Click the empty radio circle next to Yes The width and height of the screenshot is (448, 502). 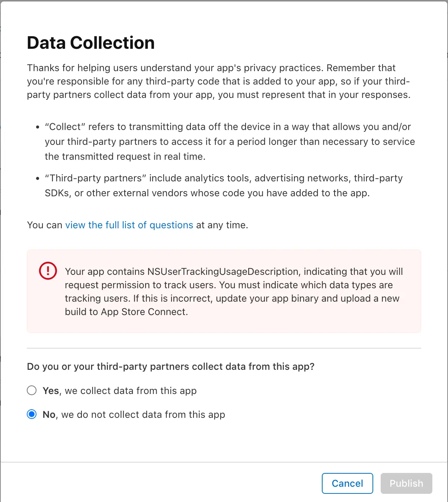(x=32, y=390)
